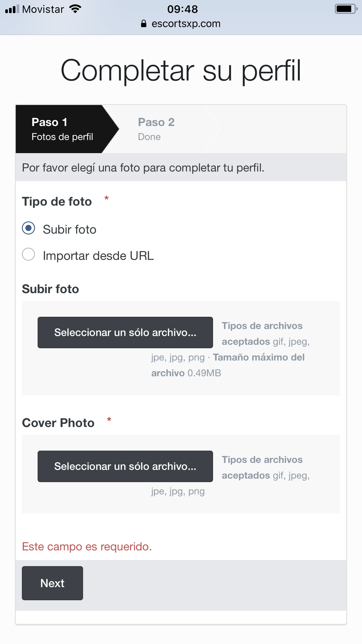Tap the 09:48 clock in status bar
The image size is (362, 644).
[x=182, y=9]
